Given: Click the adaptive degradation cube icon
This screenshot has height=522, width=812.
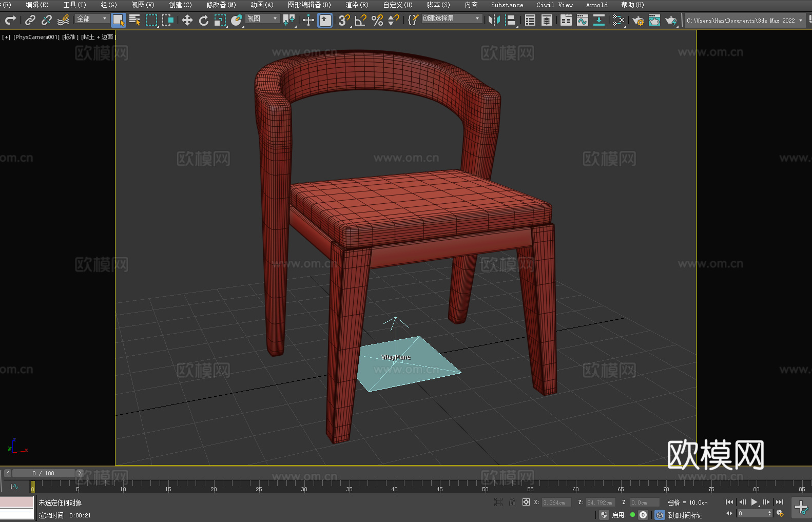Looking at the screenshot, I should click(660, 515).
